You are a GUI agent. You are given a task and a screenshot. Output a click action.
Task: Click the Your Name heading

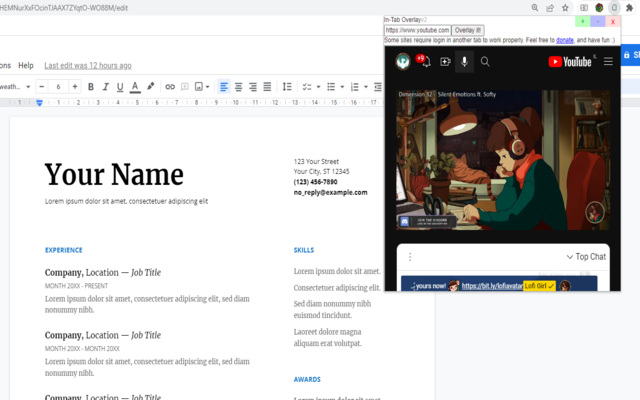(114, 175)
